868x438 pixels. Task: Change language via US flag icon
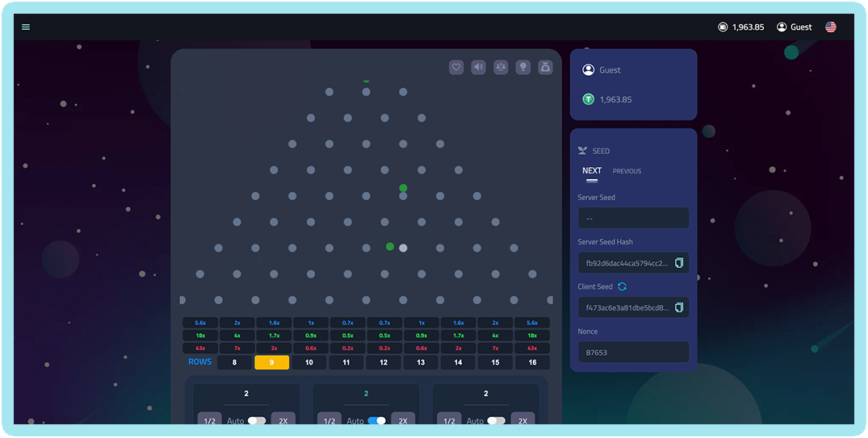[x=830, y=27]
